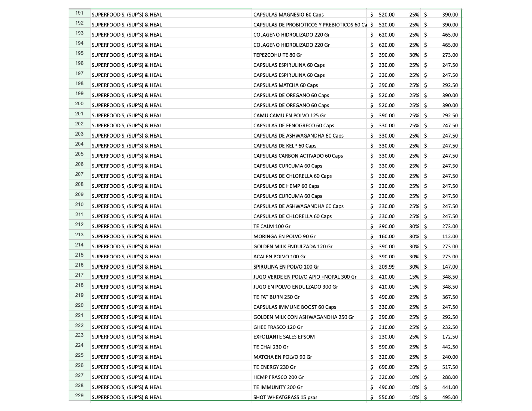Select row header 191
Screen dimensions: 532x411
coord(79,13)
